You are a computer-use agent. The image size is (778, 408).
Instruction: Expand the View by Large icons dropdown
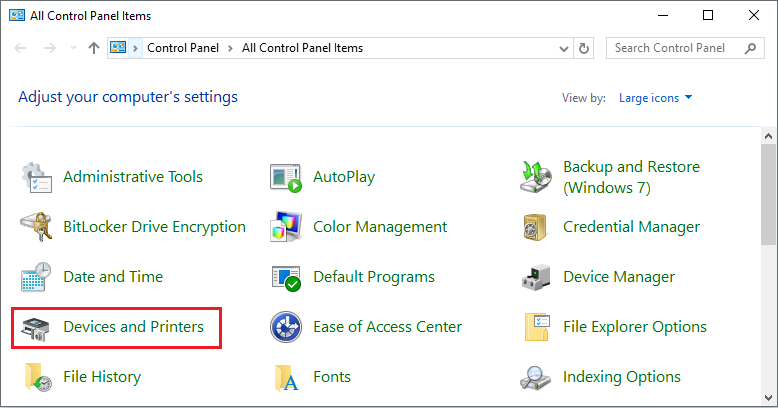pos(656,98)
